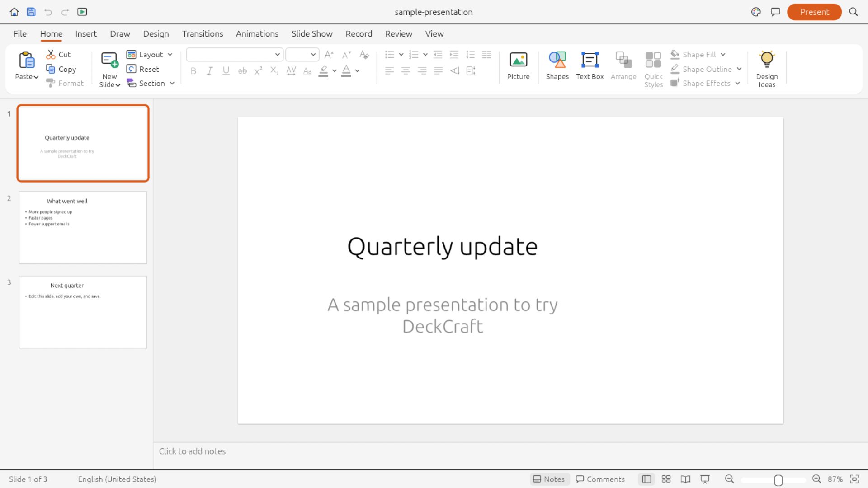The image size is (868, 488).
Task: Insert a Picture from the ribbon
Action: point(518,66)
